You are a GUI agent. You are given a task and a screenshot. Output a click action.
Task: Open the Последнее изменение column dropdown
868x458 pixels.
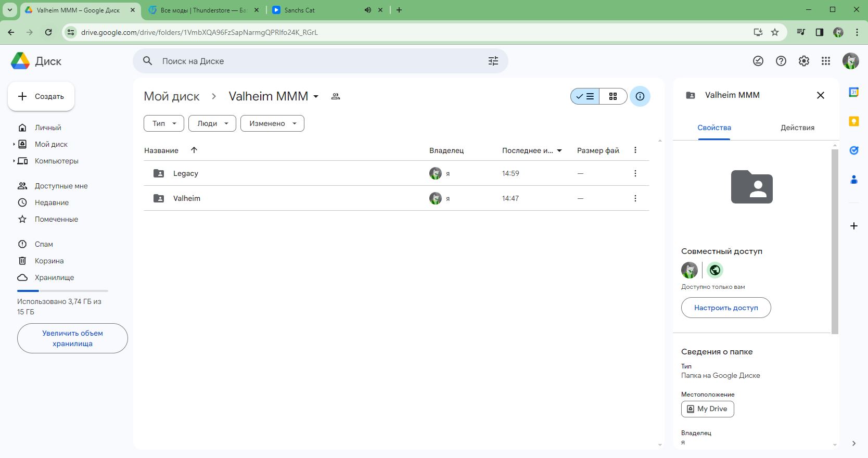559,150
